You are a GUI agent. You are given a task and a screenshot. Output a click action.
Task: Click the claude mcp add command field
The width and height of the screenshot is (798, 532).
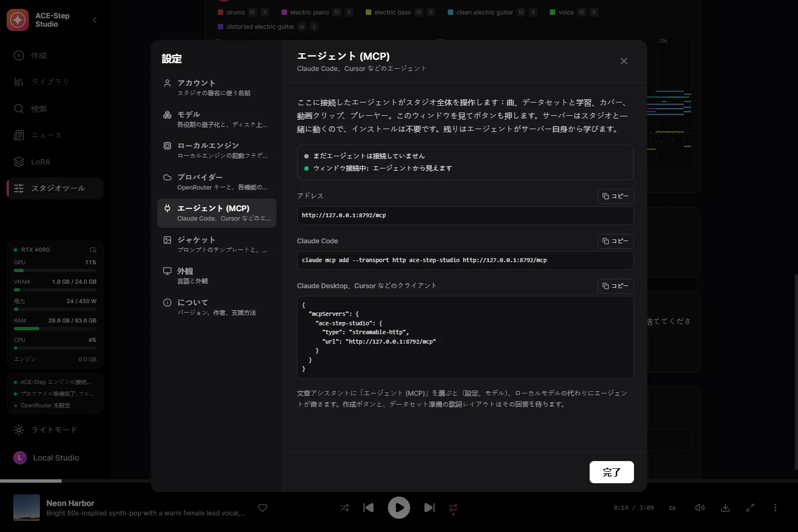[465, 260]
